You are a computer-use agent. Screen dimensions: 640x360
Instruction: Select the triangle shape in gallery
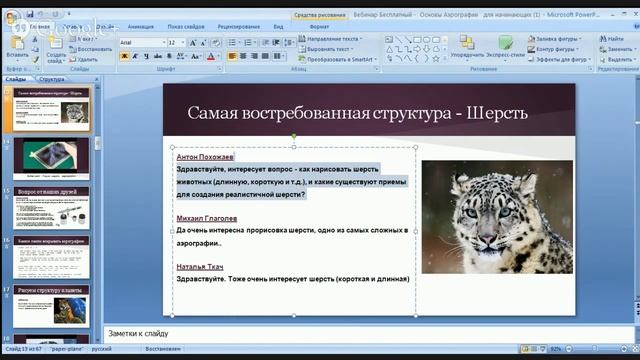[x=389, y=49]
